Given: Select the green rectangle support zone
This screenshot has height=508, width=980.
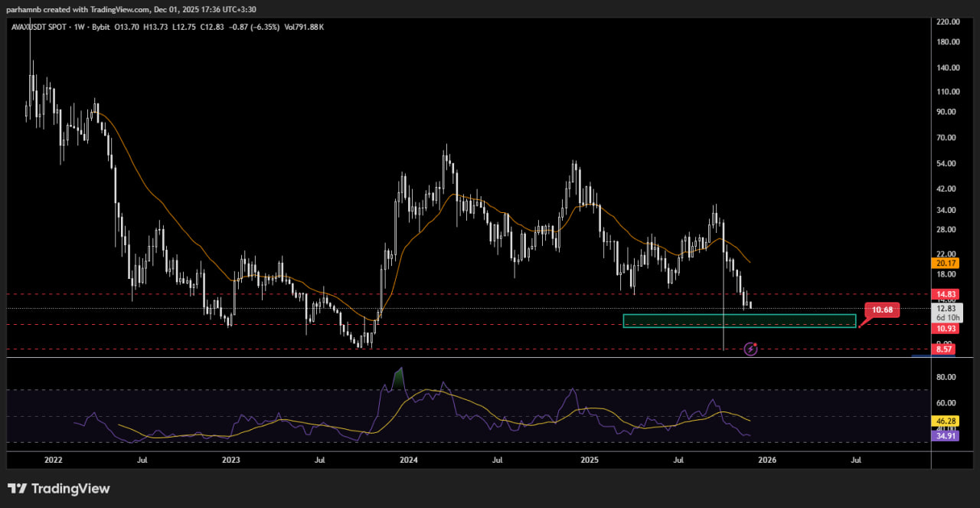Looking at the screenshot, I should [x=739, y=321].
